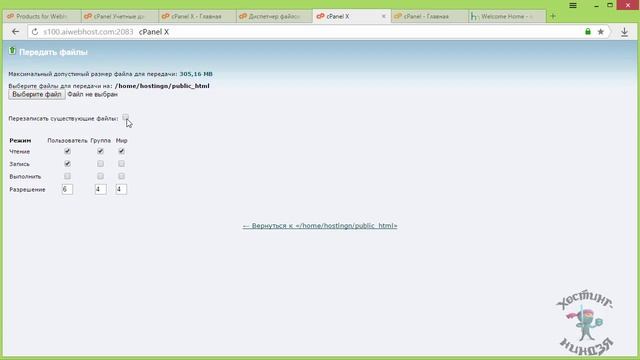This screenshot has height=360, width=640.
Task: Toggle Перезаписать существующие файлы checkbox
Action: pyautogui.click(x=125, y=118)
